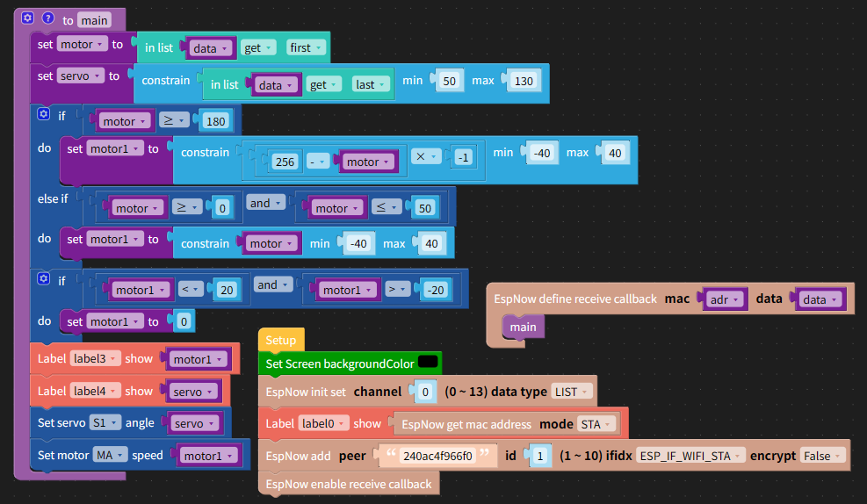Open the encrypt False dropdown
The height and width of the screenshot is (504, 867).
click(822, 456)
